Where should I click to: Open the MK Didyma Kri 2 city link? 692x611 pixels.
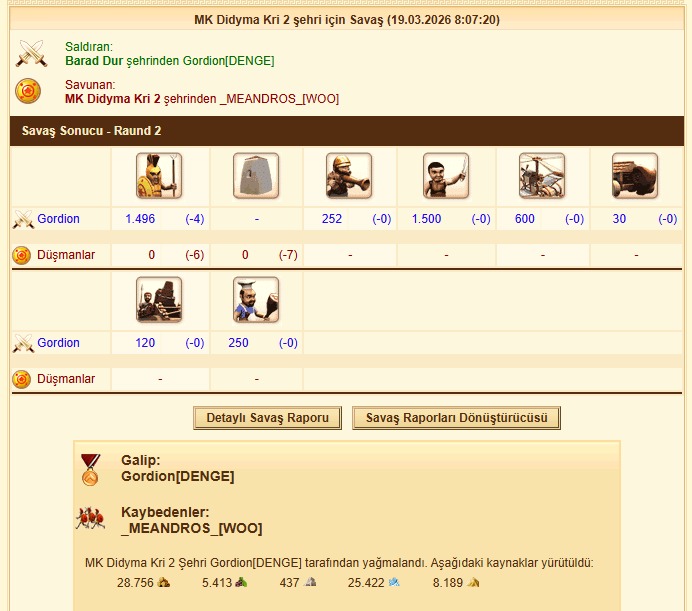pyautogui.click(x=113, y=99)
